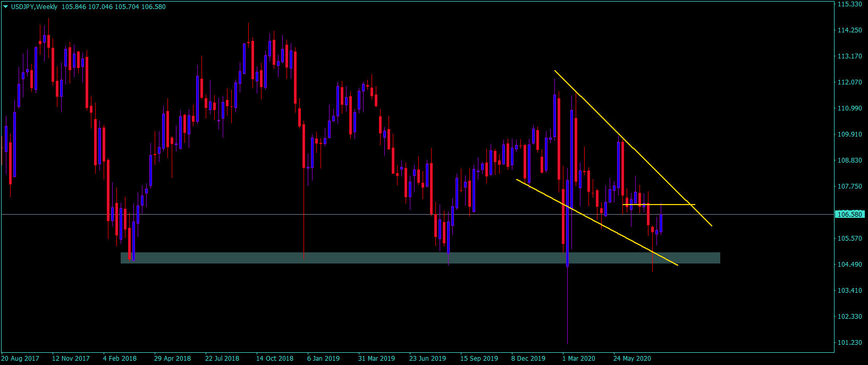Click the 4 Feb 2018 date label
868x365 pixels.
120,359
